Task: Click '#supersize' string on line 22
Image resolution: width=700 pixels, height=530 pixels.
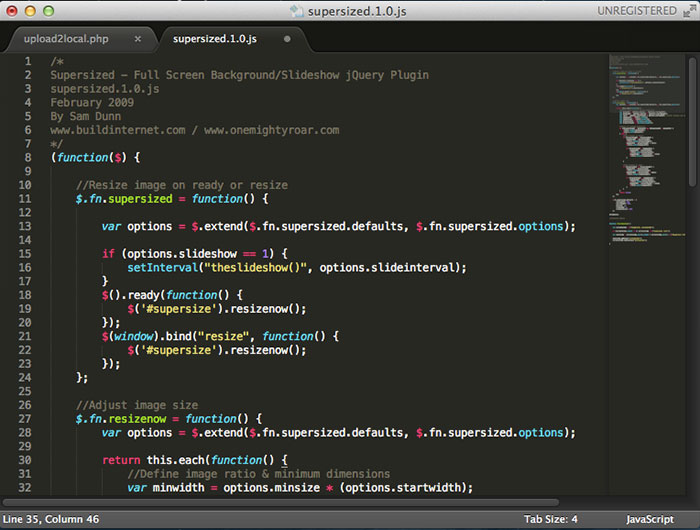Action: coord(178,350)
